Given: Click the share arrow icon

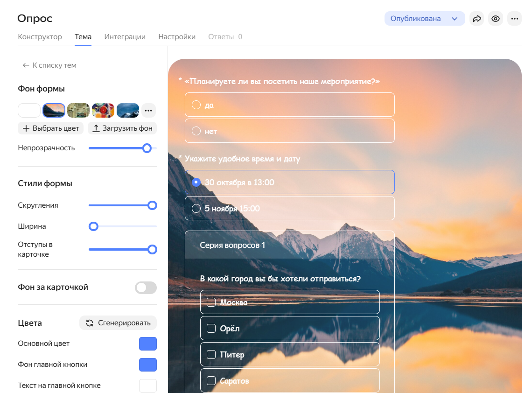Looking at the screenshot, I should (476, 19).
